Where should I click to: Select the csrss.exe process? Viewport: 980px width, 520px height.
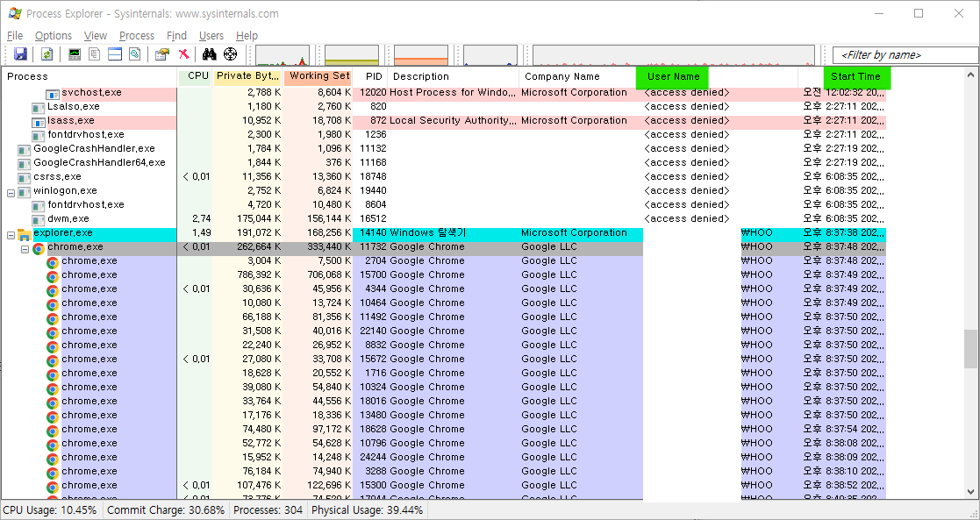(x=57, y=177)
